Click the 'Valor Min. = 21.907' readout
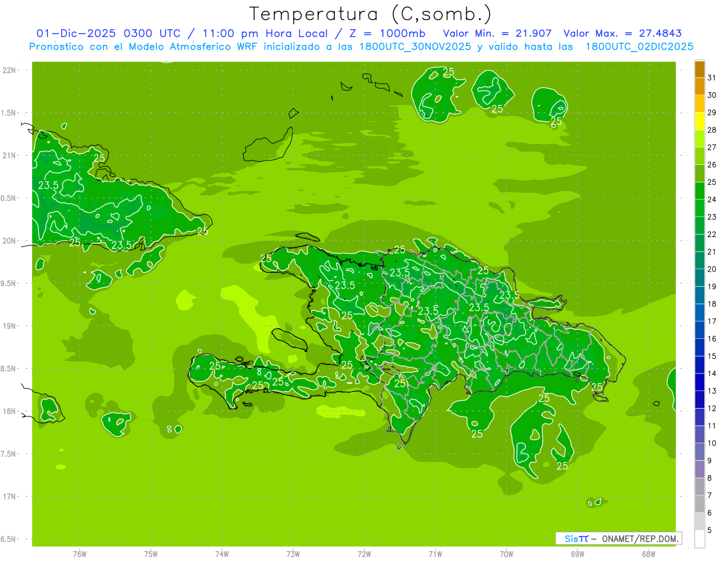This screenshot has height=562, width=728. (x=497, y=33)
